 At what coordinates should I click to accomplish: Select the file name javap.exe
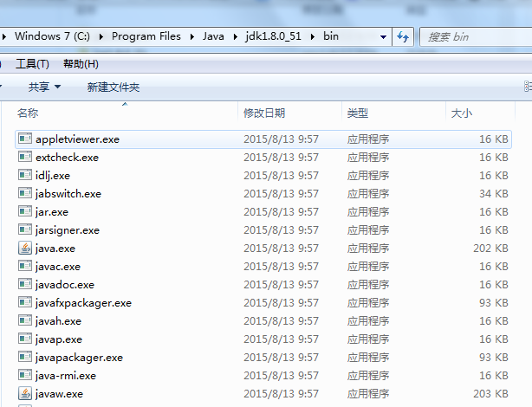[x=59, y=339]
